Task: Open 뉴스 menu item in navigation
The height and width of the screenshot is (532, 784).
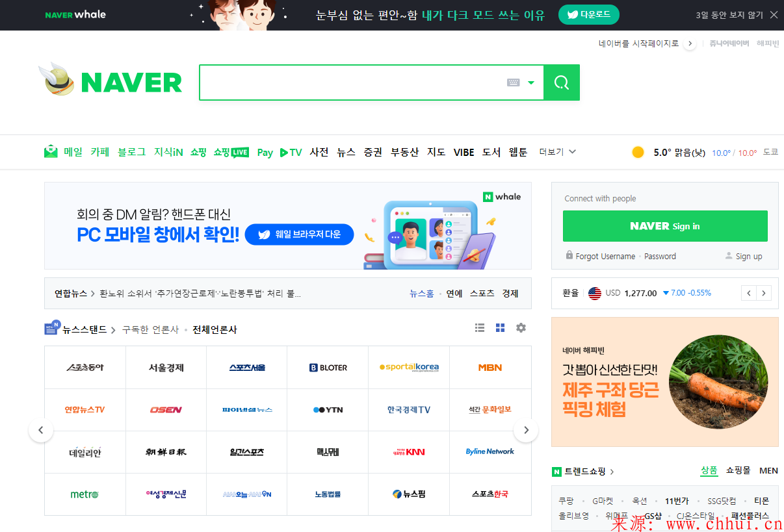Action: click(x=346, y=152)
